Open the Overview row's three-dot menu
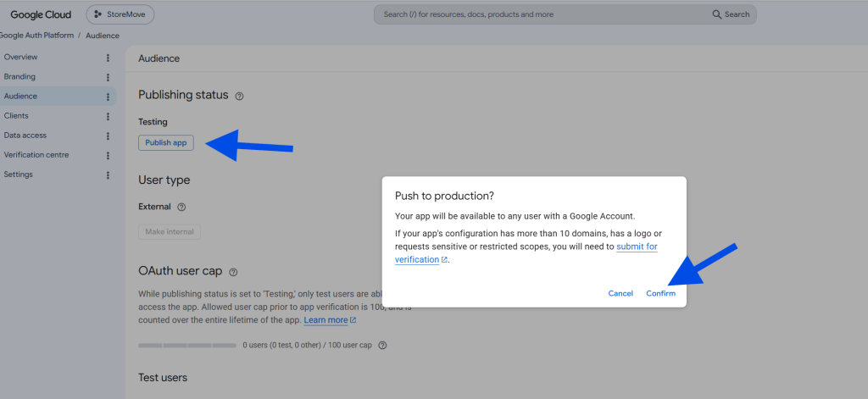 (108, 58)
